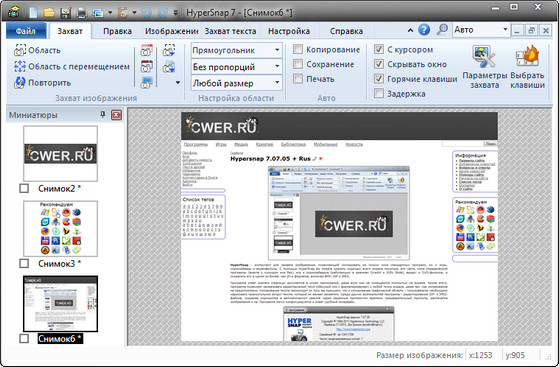Create a new blank document from quick toolbar

pyautogui.click(x=34, y=13)
